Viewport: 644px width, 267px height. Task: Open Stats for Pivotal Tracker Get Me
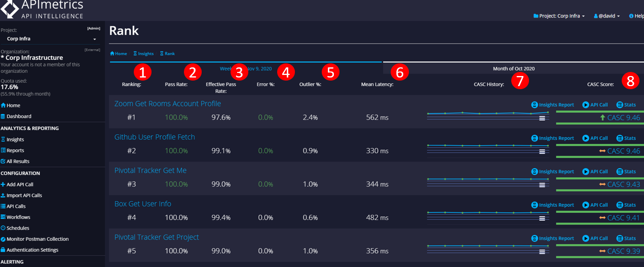point(626,172)
